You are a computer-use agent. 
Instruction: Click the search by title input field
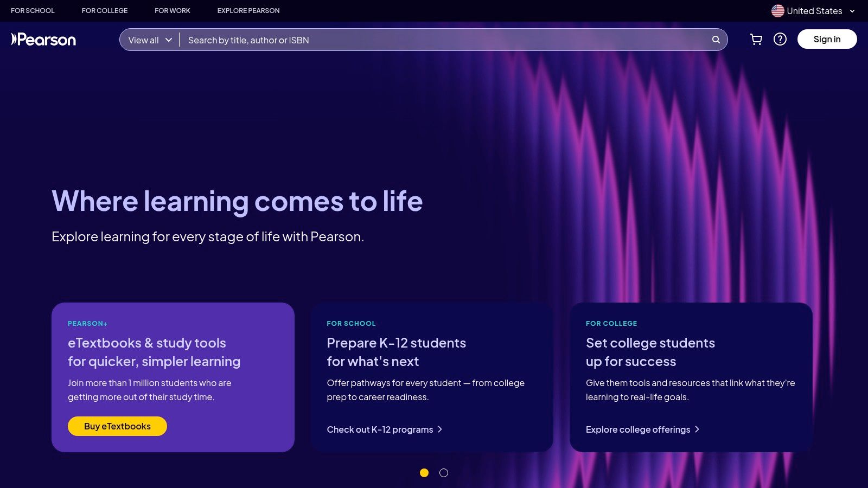[x=380, y=40]
